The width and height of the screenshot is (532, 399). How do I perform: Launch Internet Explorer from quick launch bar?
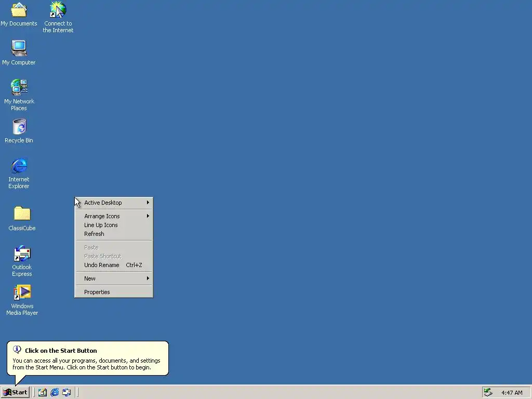tap(55, 393)
